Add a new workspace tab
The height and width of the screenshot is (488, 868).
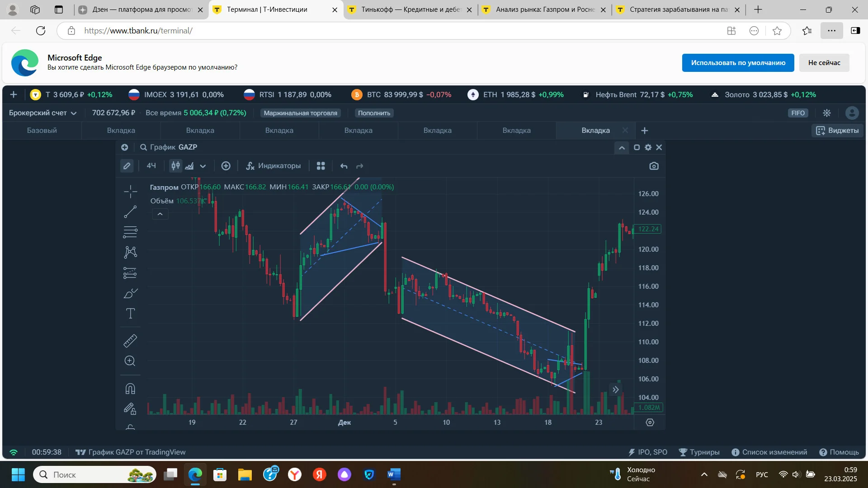point(645,131)
